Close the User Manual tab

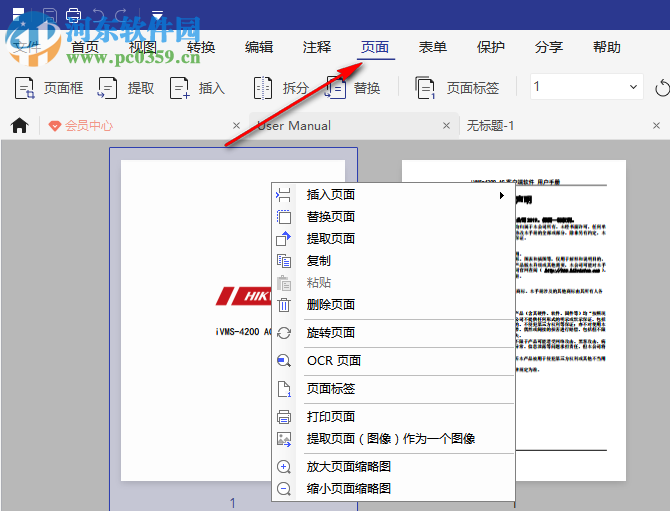[x=447, y=126]
